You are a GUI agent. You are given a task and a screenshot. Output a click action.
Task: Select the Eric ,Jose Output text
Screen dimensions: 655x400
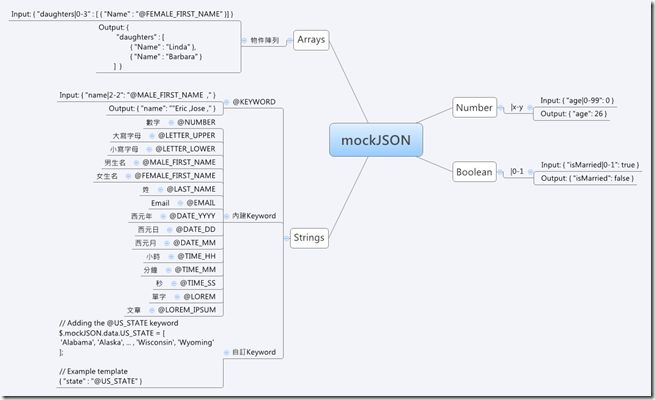(162, 109)
